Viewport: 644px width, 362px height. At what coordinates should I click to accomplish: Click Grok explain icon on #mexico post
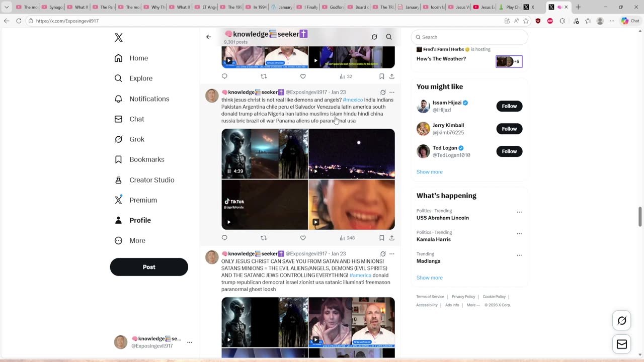[383, 93]
